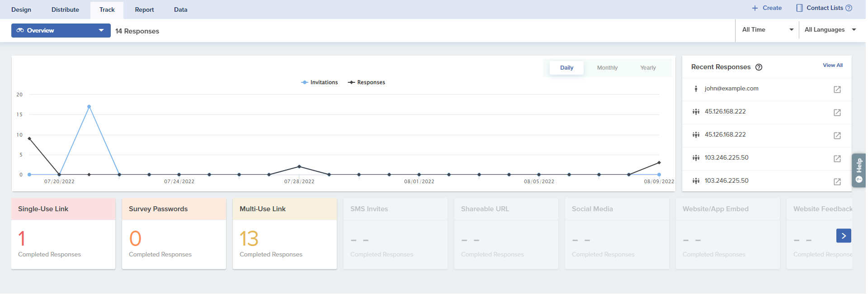Open the All Time date filter

point(767,30)
